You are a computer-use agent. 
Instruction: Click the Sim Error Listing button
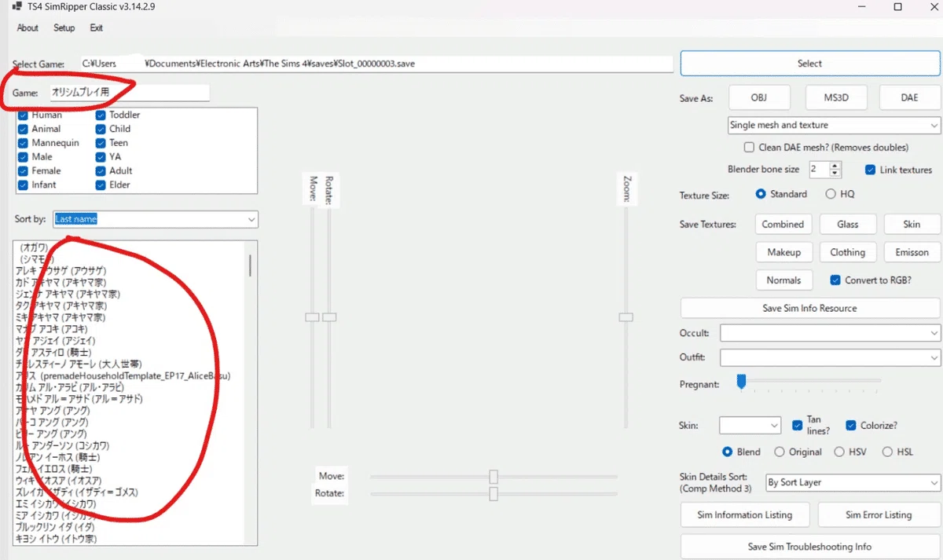[x=879, y=515]
